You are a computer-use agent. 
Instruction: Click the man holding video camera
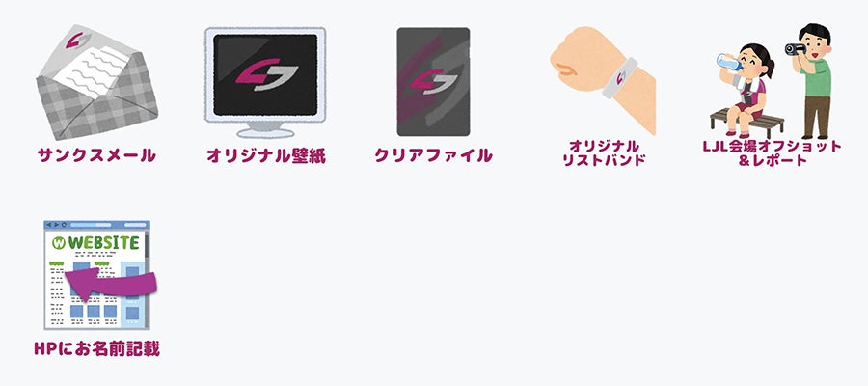point(811,81)
